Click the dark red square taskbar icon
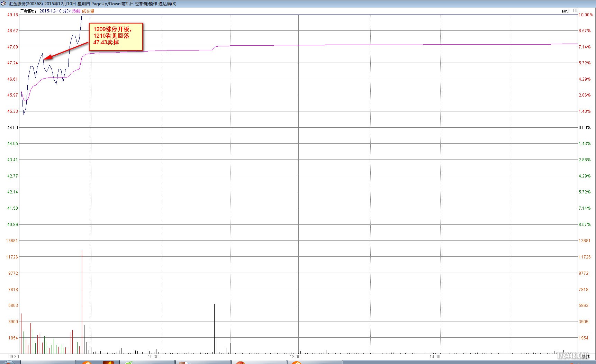This screenshot has height=364, width=596. pos(108,362)
